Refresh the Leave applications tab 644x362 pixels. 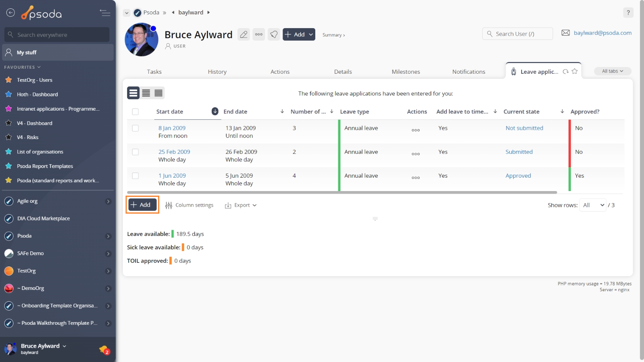point(566,72)
